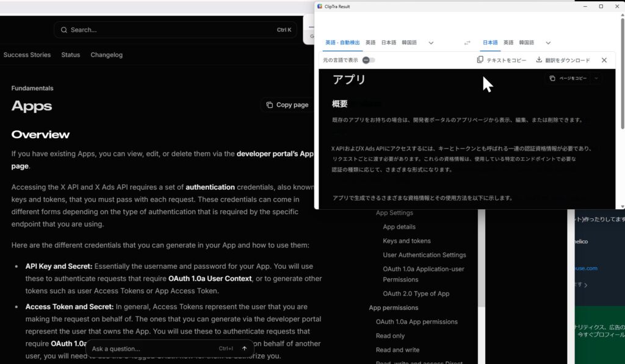625x364 pixels.
Task: Expand the source language list chevron
Action: 431,43
